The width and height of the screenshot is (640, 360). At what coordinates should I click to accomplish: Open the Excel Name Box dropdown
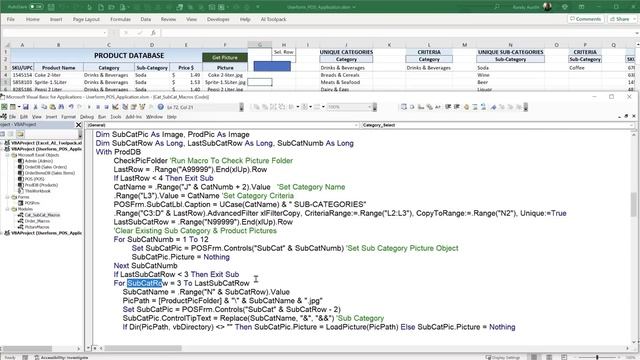coord(105,33)
